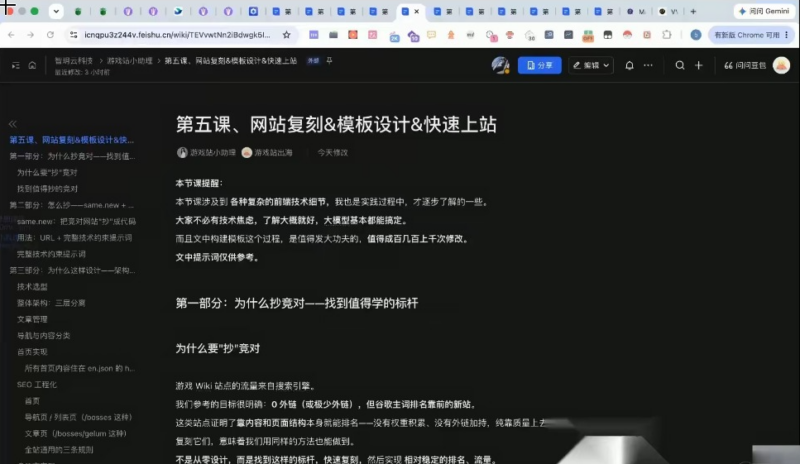
Task: Click the pin icon next to the breadcrumb
Action: tap(330, 61)
